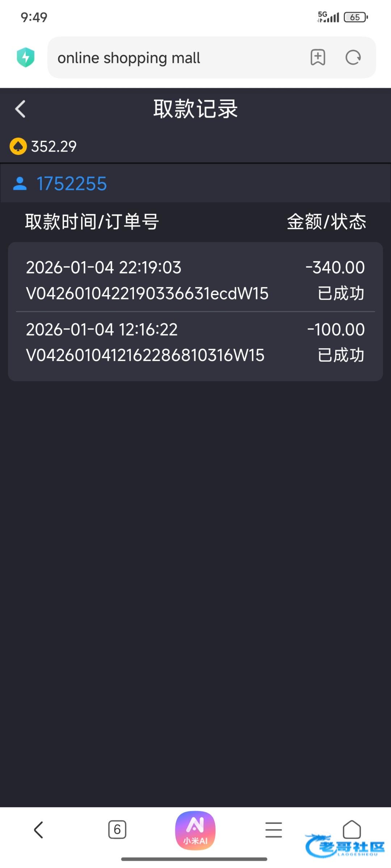Click user ID 1752255 link
Image resolution: width=391 pixels, height=868 pixels.
(x=72, y=184)
